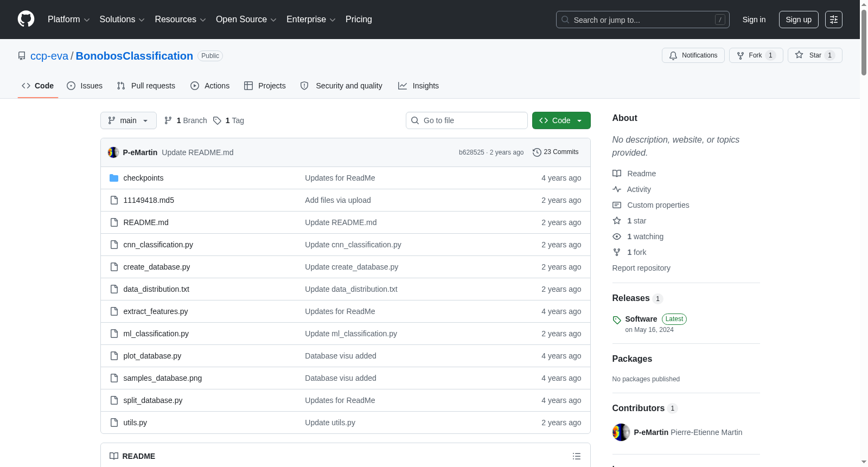The height and width of the screenshot is (467, 868).
Task: Click file icon for README.md row
Action: click(x=114, y=222)
